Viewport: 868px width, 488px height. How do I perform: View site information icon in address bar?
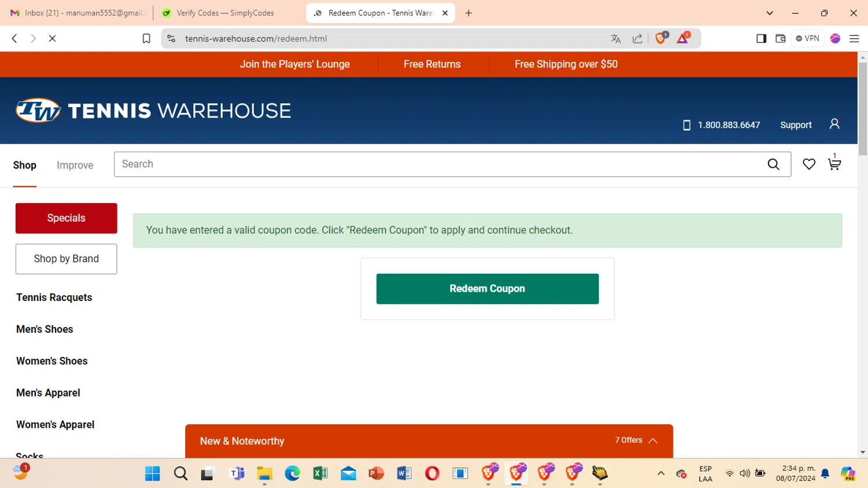171,38
